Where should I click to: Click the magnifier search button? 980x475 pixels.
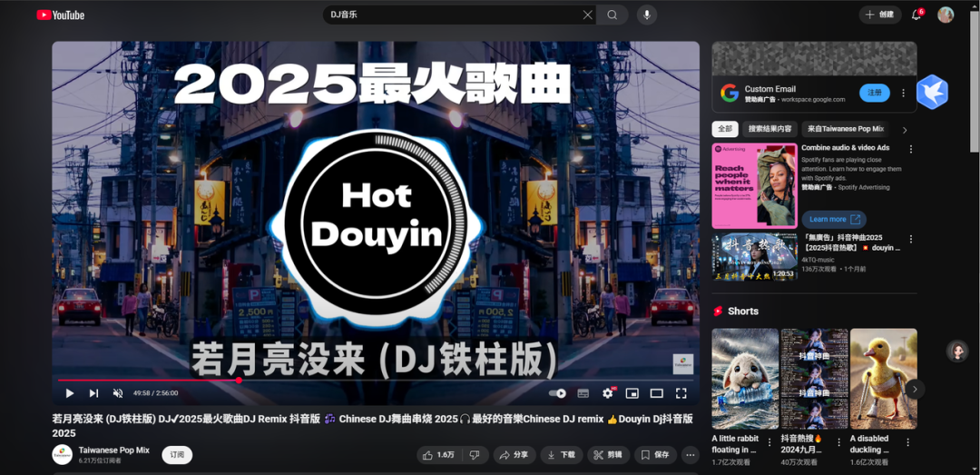[x=612, y=15]
